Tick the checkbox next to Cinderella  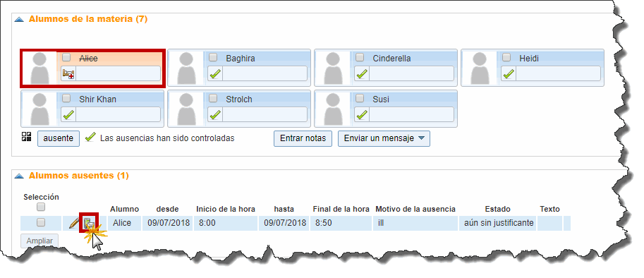pyautogui.click(x=360, y=57)
